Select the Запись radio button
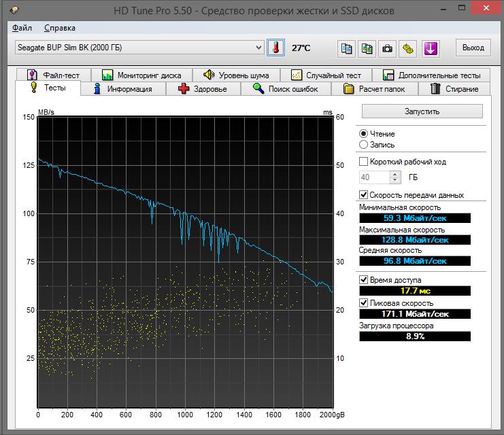This screenshot has height=435, width=504. tap(363, 145)
